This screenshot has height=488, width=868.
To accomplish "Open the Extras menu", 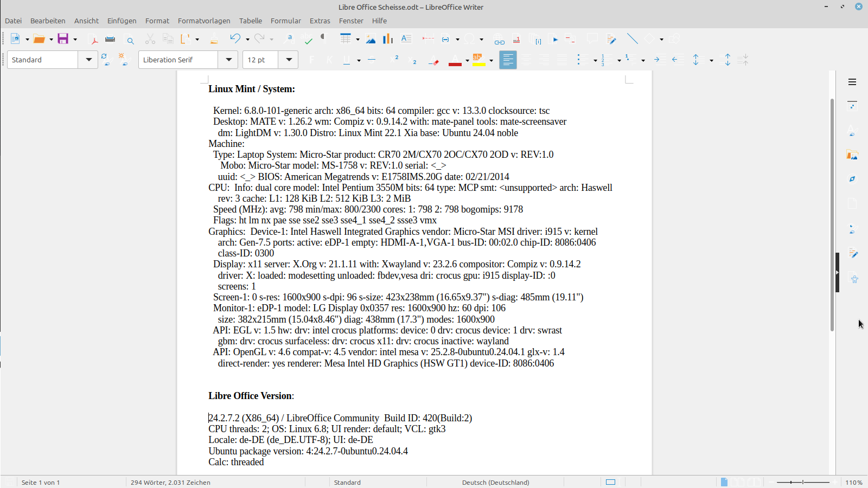I will click(x=320, y=21).
